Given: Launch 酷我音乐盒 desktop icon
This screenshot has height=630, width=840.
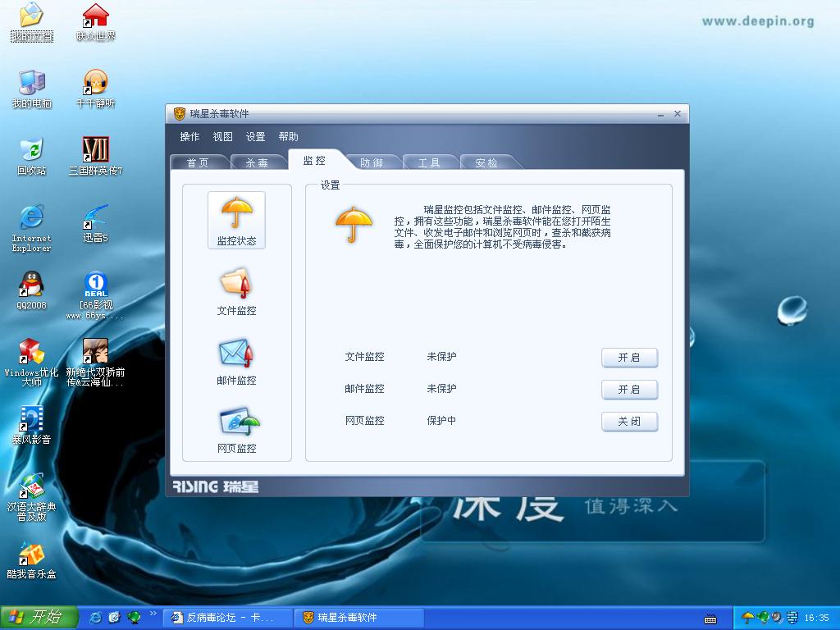Looking at the screenshot, I should tap(32, 559).
